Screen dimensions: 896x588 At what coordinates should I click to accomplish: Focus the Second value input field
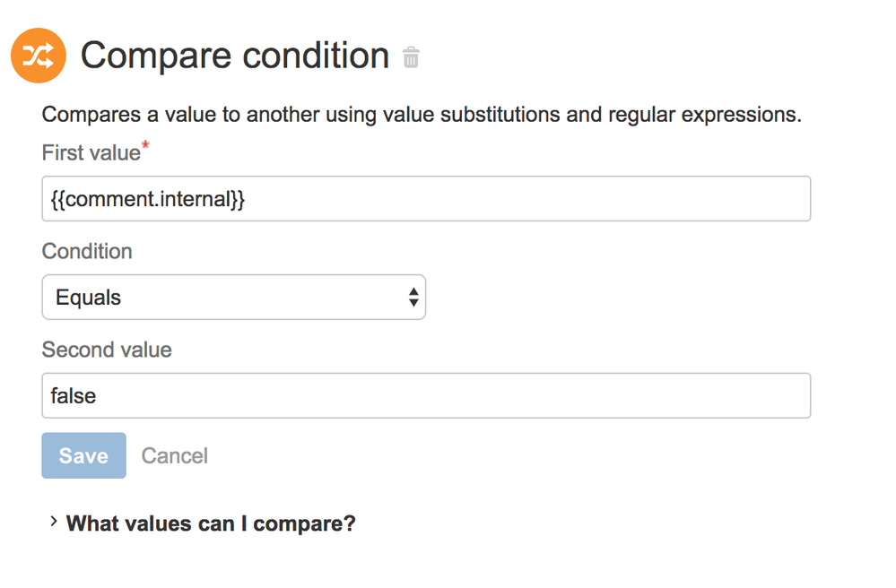tap(426, 395)
